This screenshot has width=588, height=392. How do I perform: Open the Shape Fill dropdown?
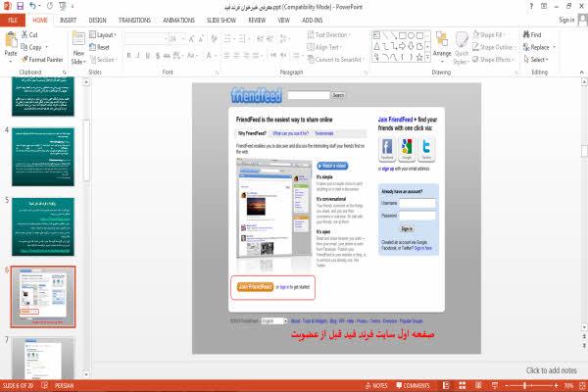[488, 35]
